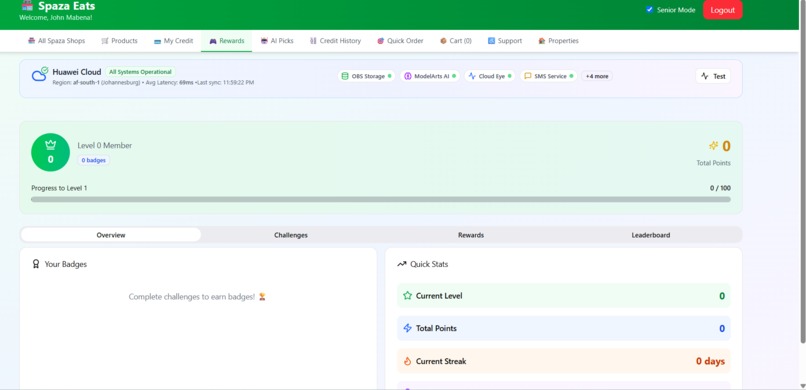Viewport: 806px width, 390px height.
Task: Click the icon beside Credit History
Action: pos(313,41)
